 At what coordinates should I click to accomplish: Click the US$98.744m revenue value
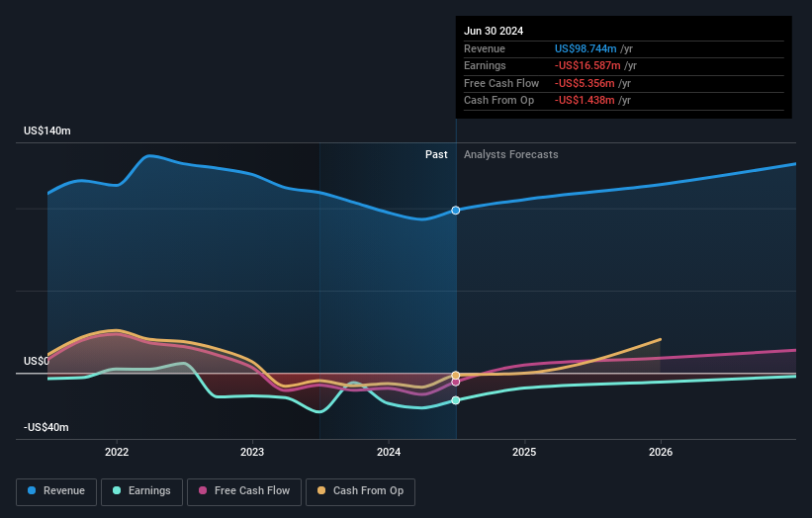pos(586,48)
